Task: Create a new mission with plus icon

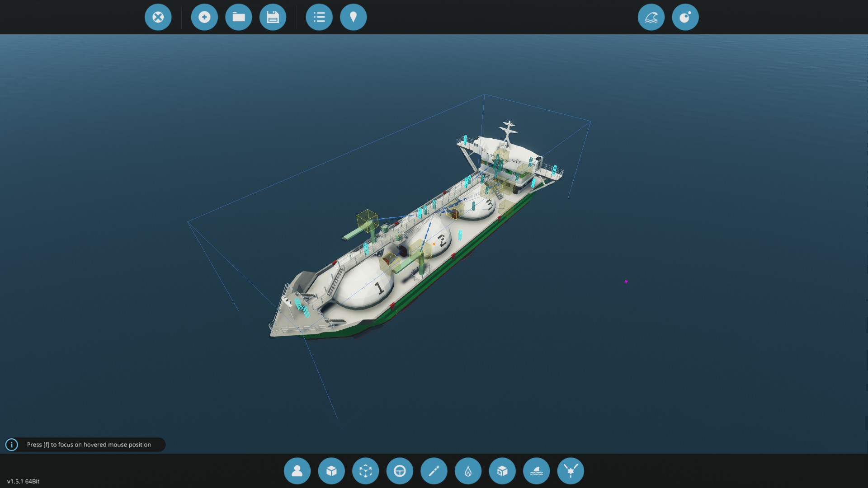Action: click(204, 17)
